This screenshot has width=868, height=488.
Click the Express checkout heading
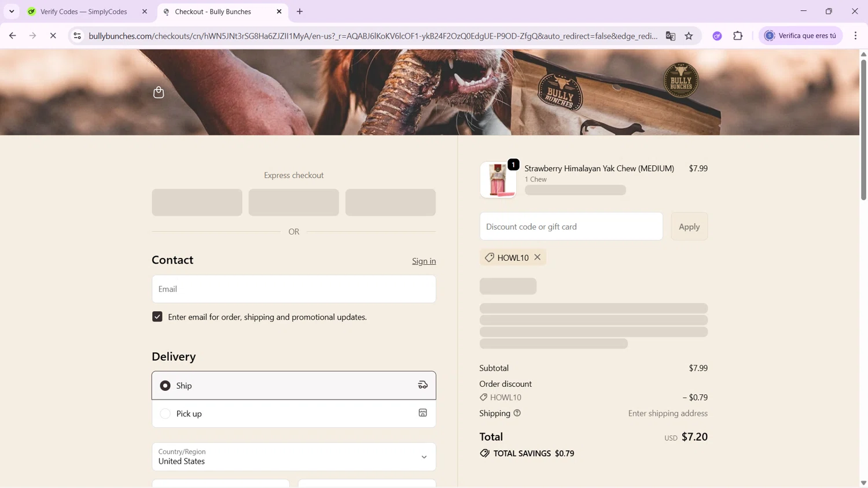(x=294, y=175)
